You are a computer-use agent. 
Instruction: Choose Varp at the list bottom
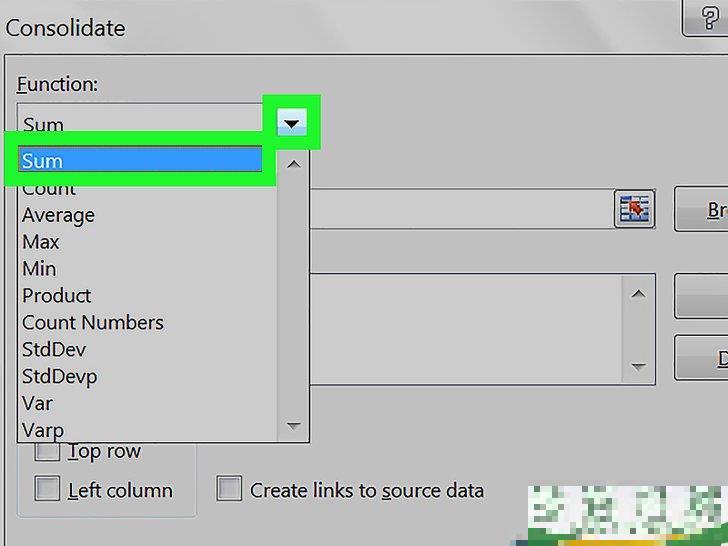point(42,430)
